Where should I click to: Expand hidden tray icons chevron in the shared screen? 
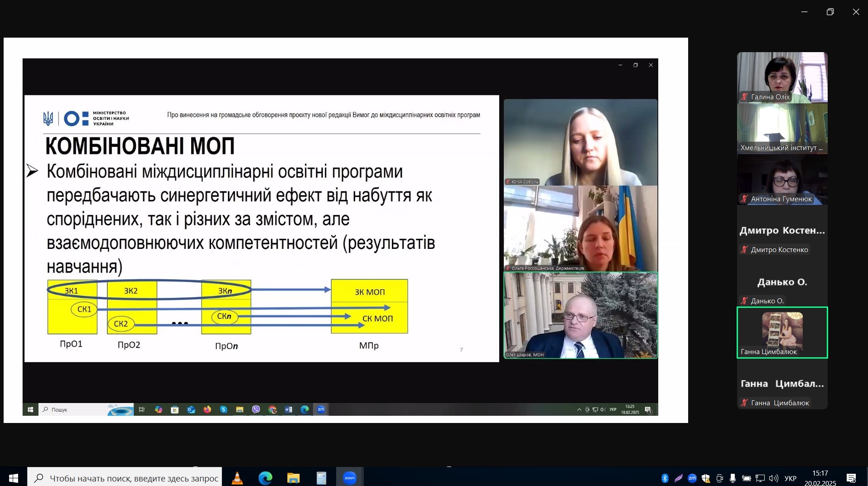pos(579,409)
